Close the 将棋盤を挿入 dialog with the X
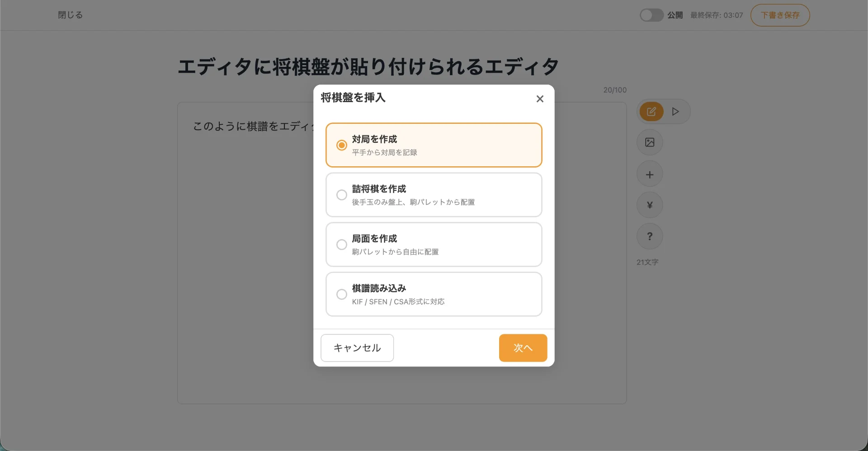This screenshot has height=451, width=868. pyautogui.click(x=540, y=99)
